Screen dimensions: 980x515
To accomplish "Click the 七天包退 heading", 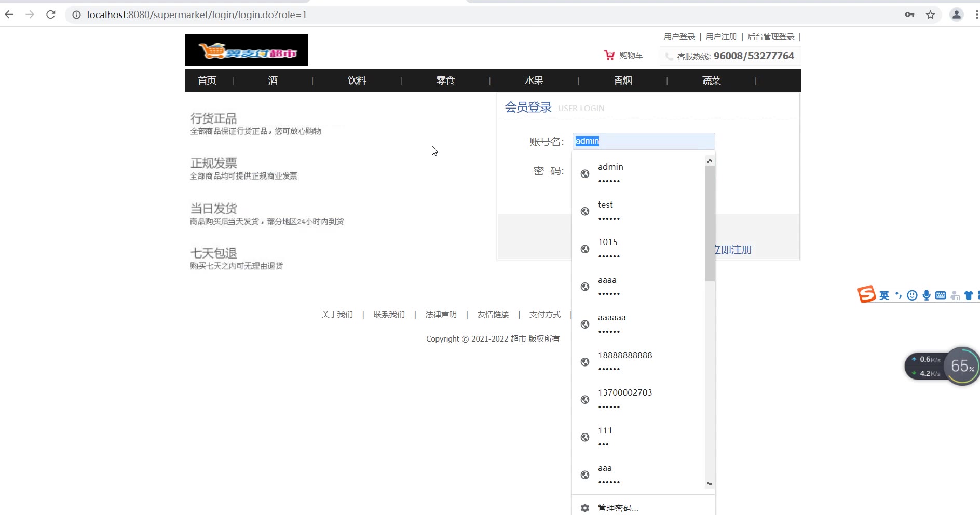I will point(213,253).
